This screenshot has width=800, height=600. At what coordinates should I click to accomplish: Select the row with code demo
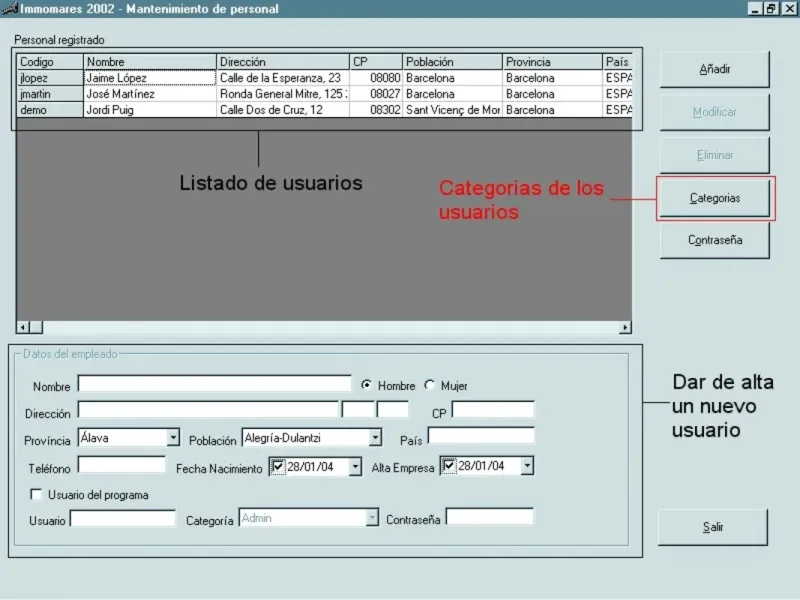coord(49,110)
